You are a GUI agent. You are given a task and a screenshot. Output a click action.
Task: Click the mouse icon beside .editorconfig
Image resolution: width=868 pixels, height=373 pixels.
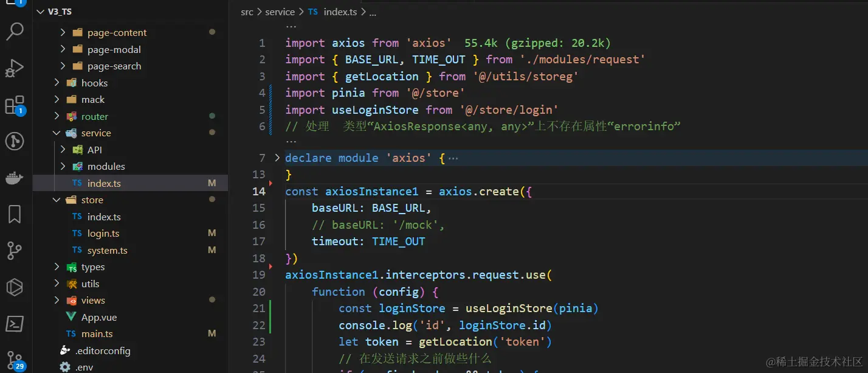point(65,350)
